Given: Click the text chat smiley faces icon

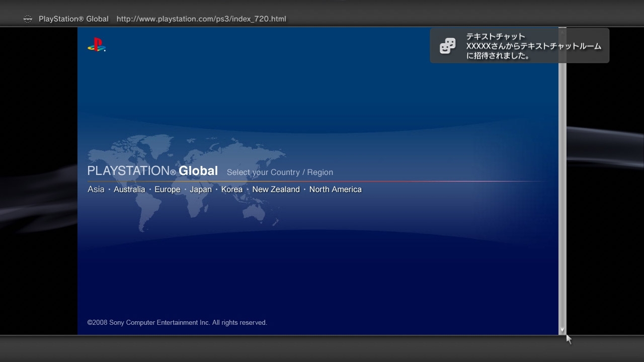Looking at the screenshot, I should click(x=447, y=46).
